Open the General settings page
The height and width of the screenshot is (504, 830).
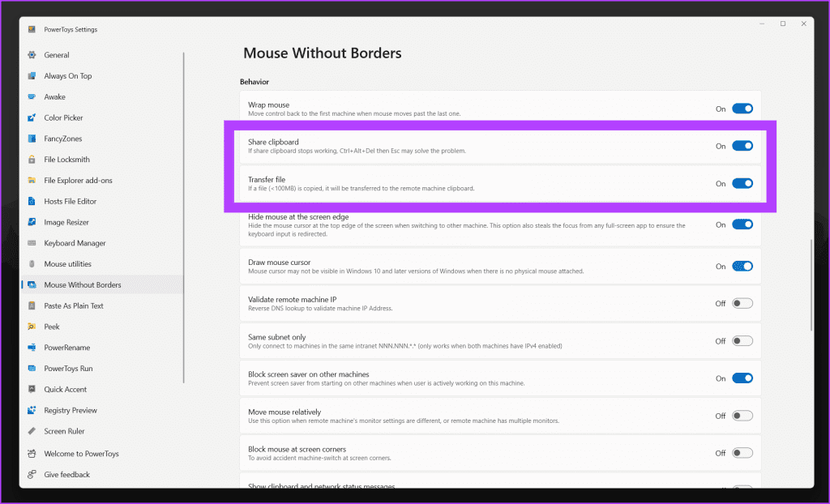tap(102, 55)
